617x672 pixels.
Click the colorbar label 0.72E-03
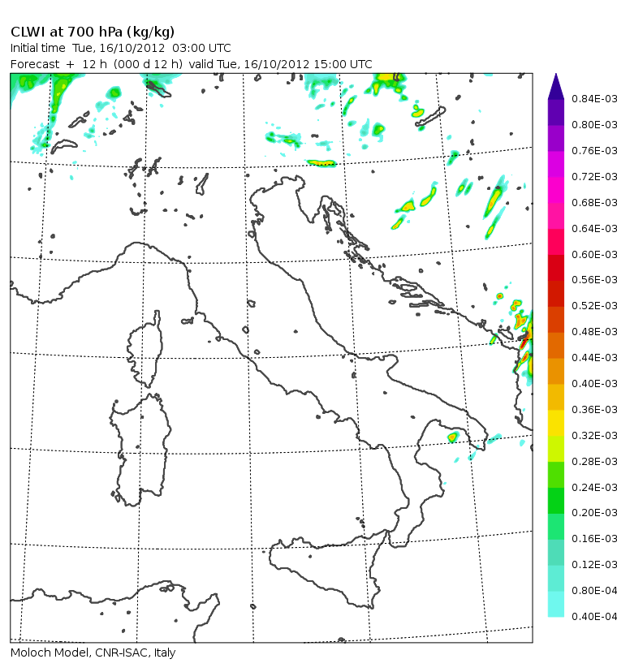[x=594, y=177]
